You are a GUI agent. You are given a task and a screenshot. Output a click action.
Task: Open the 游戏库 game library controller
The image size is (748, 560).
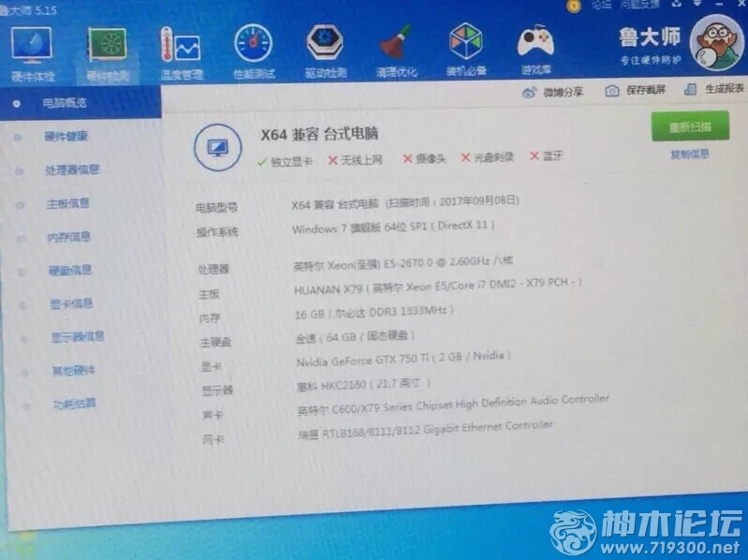pos(535,50)
